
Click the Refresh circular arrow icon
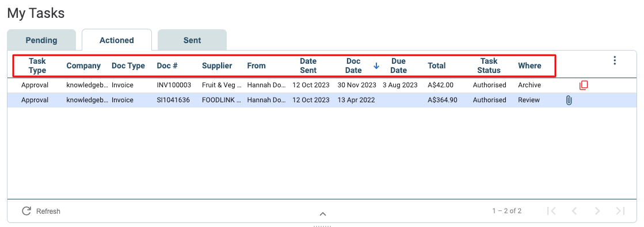pos(26,211)
